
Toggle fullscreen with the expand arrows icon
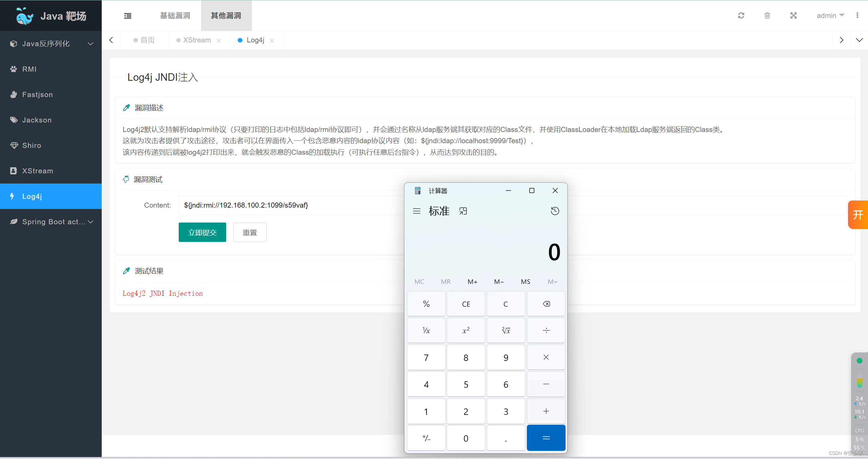click(793, 16)
